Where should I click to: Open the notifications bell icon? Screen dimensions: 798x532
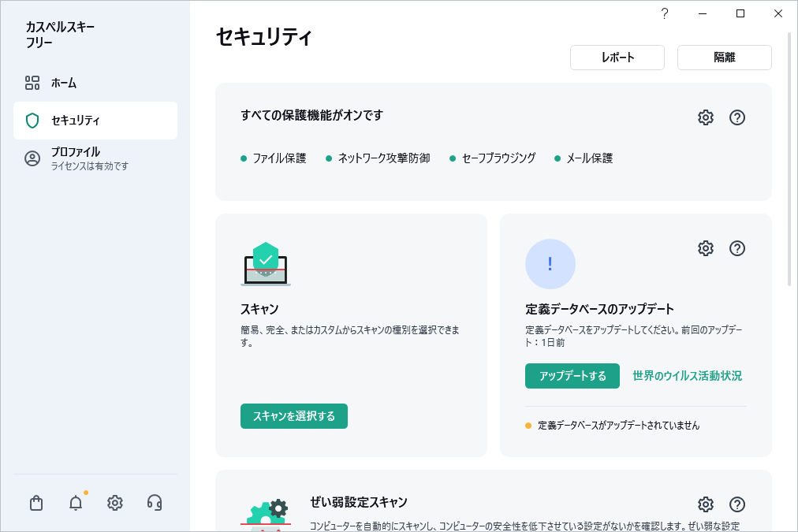tap(76, 503)
